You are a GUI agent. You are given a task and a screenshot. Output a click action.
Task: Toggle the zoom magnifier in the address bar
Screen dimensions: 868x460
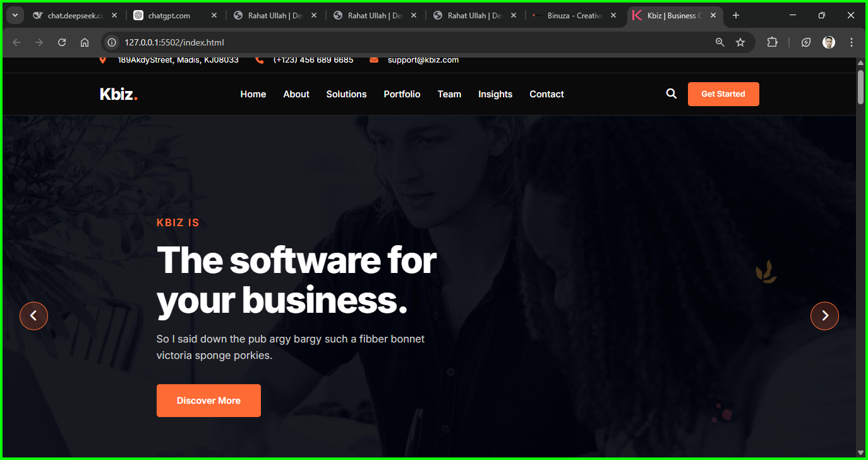click(720, 42)
